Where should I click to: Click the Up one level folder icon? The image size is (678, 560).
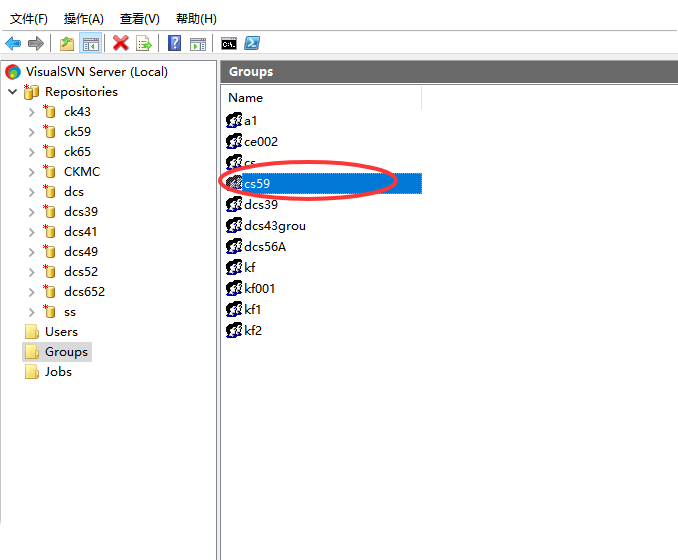click(x=67, y=44)
